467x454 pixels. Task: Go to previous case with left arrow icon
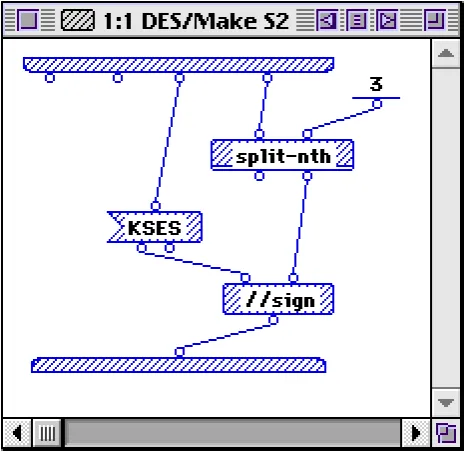click(x=327, y=20)
